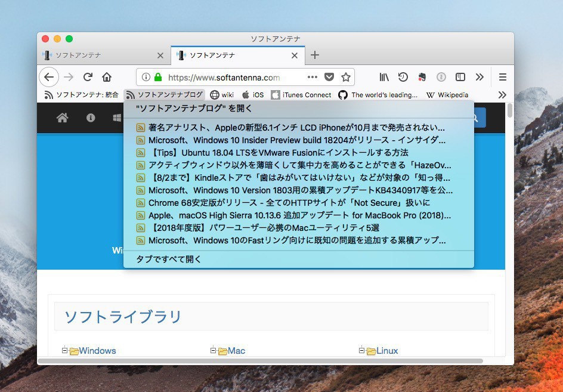
Task: Open アクティブウィンドウ以外を薄暗く HazeOver entry
Action: tap(299, 165)
